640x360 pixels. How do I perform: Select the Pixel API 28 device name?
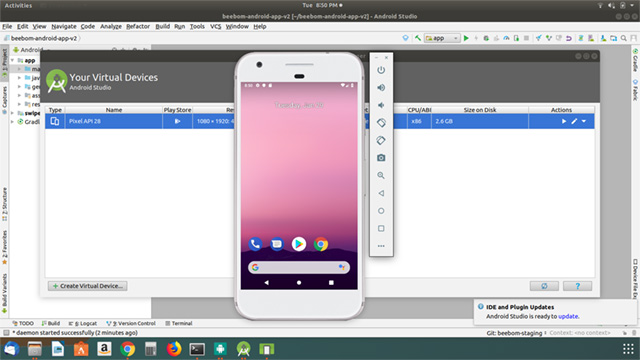tap(84, 121)
